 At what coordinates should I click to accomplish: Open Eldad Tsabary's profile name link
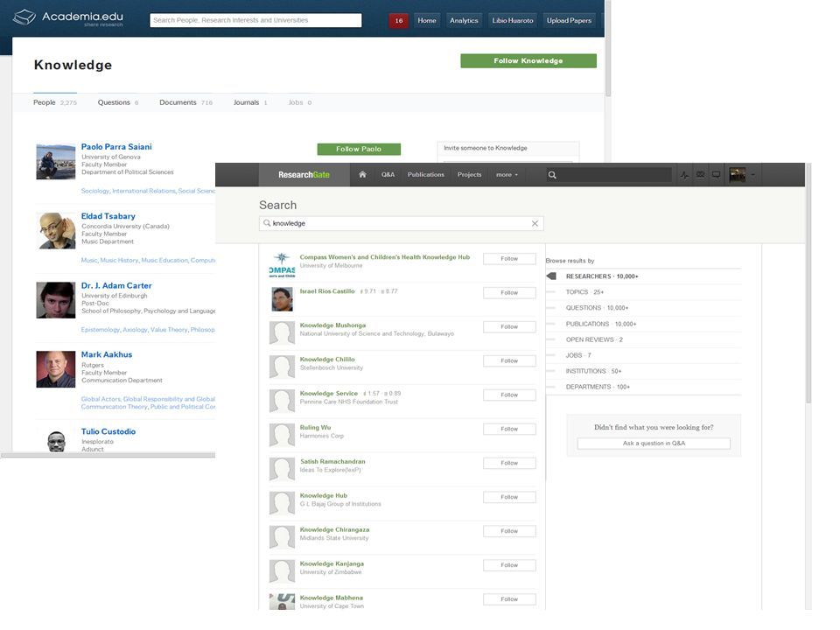108,216
